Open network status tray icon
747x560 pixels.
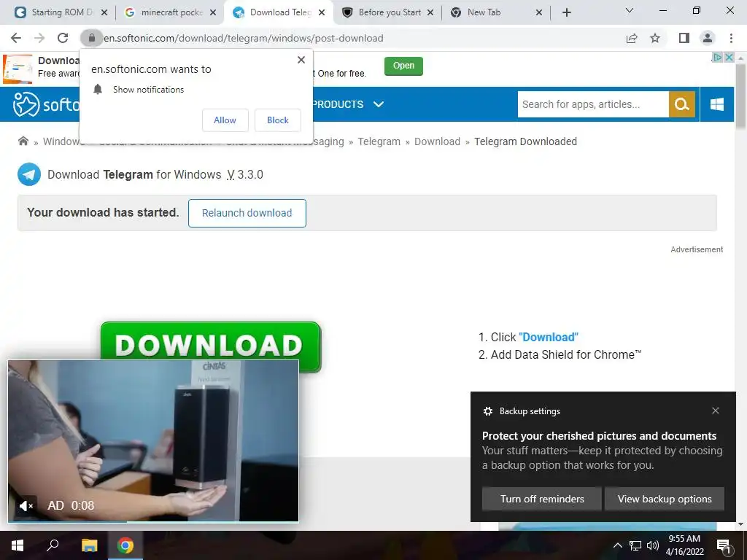click(x=635, y=545)
